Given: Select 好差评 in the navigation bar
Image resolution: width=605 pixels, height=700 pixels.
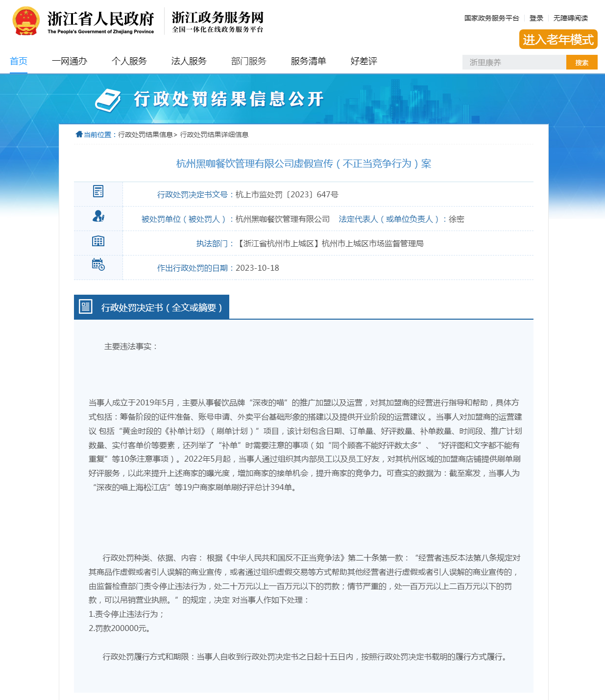Looking at the screenshot, I should point(364,61).
